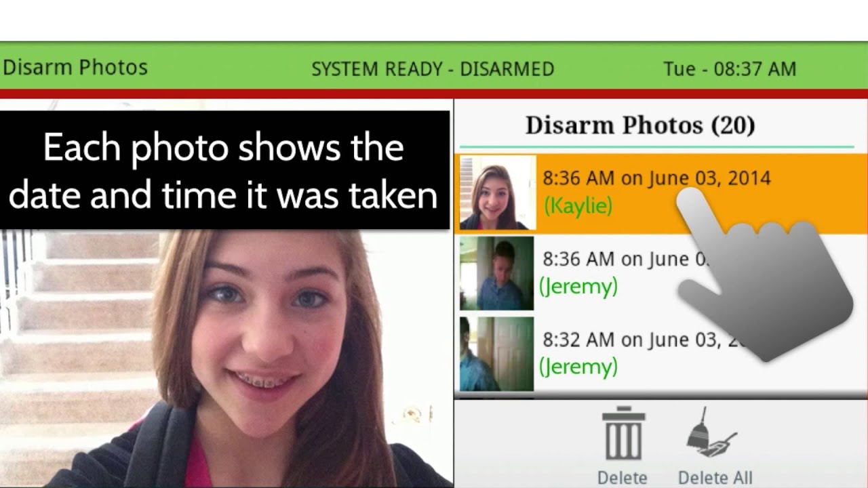Tap 'SYSTEM READY - DISARMED' status text
This screenshot has width=868, height=488.
point(433,69)
